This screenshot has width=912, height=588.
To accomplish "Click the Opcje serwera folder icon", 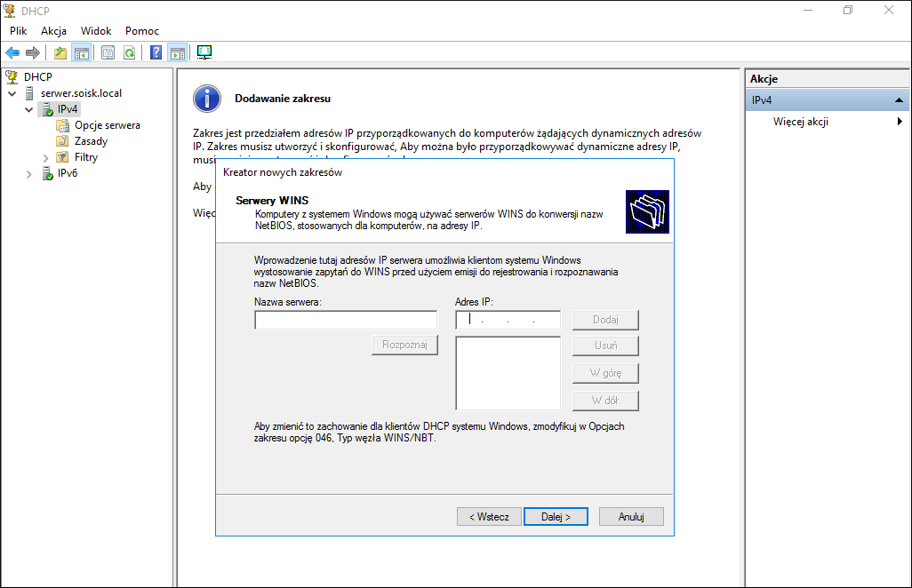I will [63, 125].
